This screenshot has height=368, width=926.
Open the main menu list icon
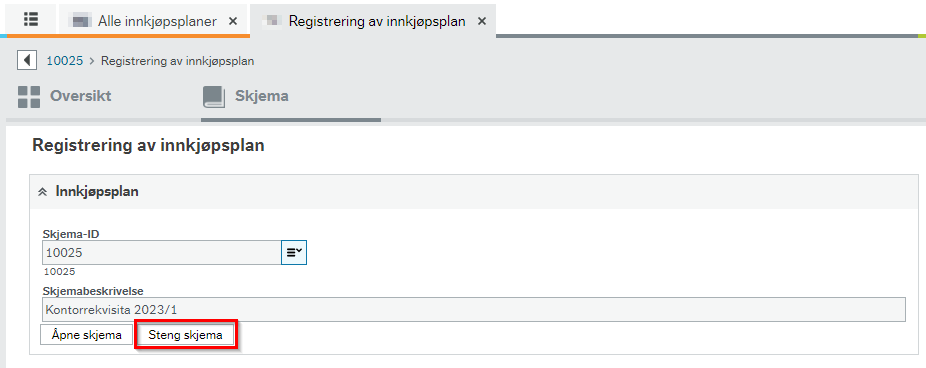31,19
